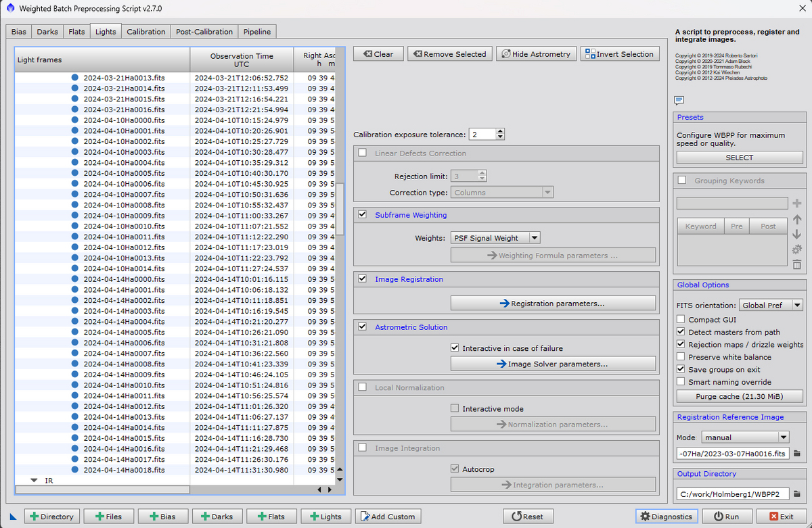Add Flats frames button
The width and height of the screenshot is (812, 528).
[271, 517]
